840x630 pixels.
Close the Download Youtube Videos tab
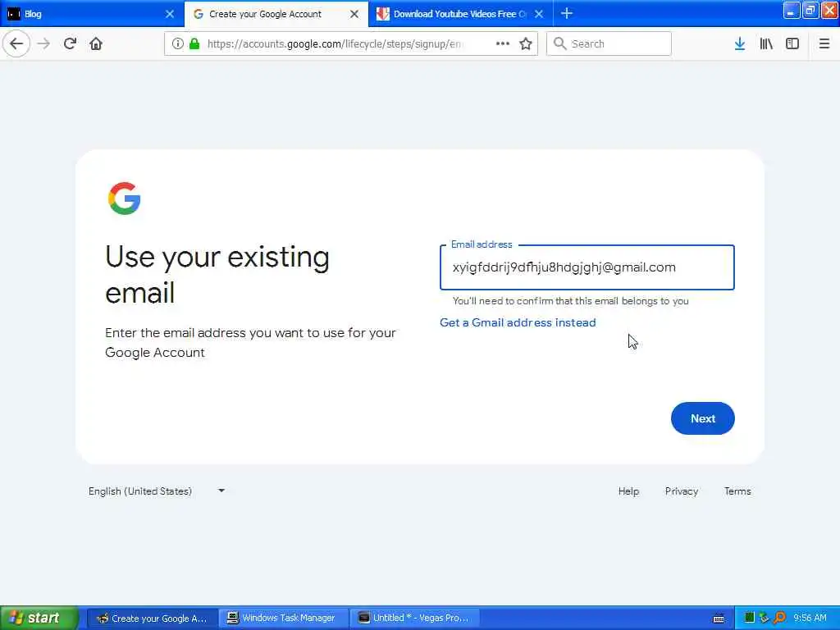pyautogui.click(x=539, y=14)
